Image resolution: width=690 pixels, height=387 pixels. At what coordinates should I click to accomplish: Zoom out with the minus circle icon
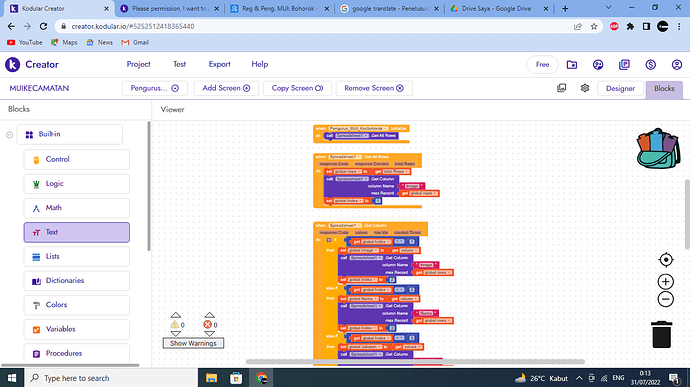(666, 299)
